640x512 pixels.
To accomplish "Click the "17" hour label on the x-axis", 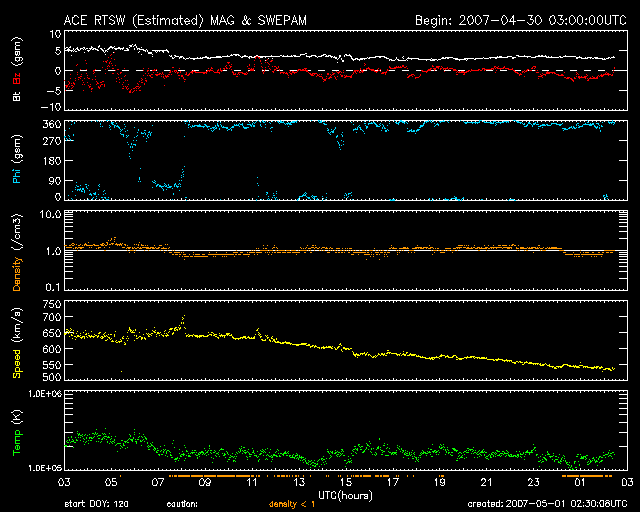I will tap(393, 483).
